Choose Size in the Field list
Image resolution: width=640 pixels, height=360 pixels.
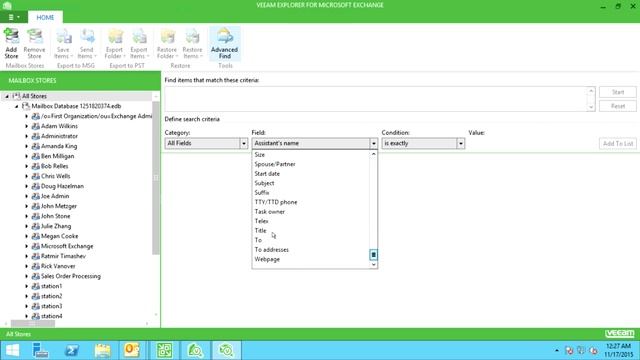click(260, 155)
